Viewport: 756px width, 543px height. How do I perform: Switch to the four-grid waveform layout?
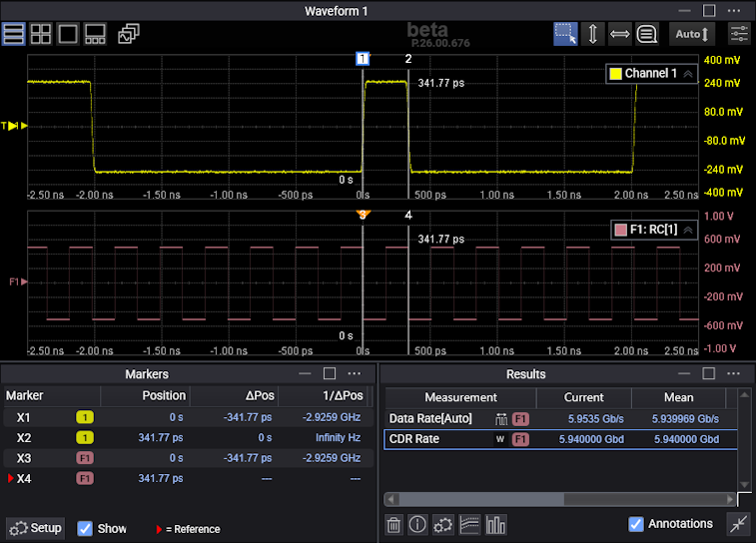pos(41,33)
